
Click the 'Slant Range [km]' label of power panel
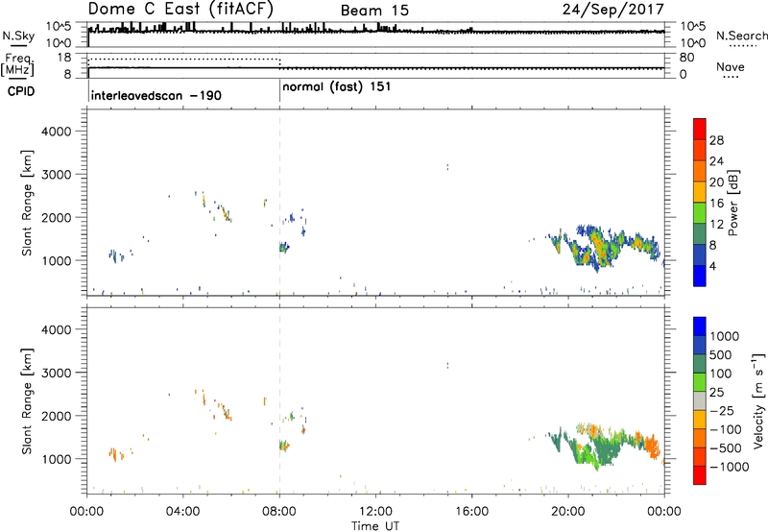[x=27, y=203]
